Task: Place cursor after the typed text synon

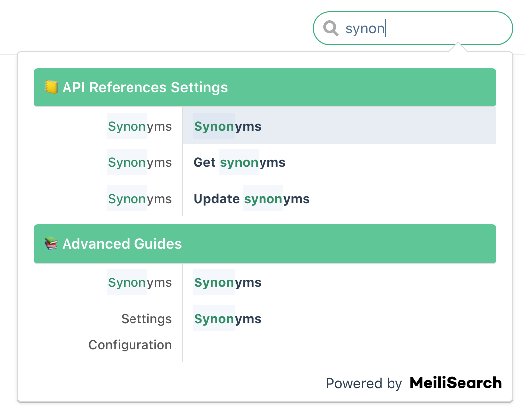Action: [386, 28]
